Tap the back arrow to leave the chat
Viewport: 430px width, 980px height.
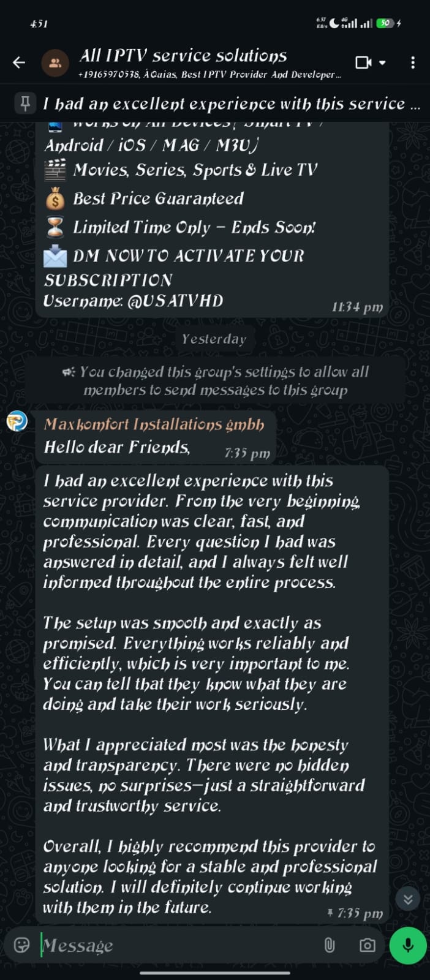coord(18,62)
